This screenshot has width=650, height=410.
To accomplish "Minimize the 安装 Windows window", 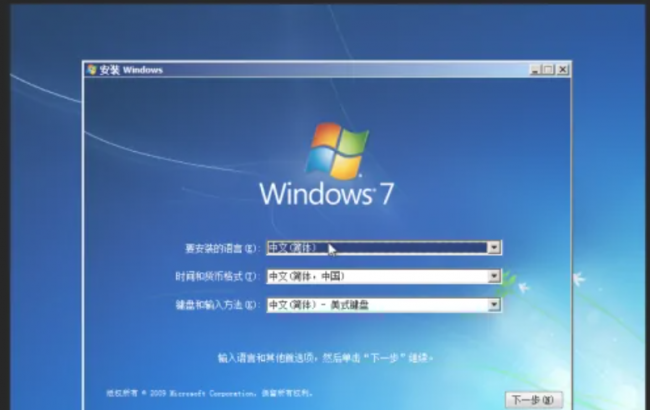I will click(x=535, y=70).
